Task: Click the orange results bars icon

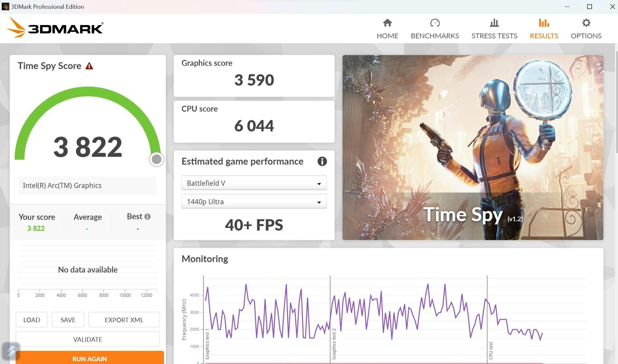Action: (x=544, y=23)
